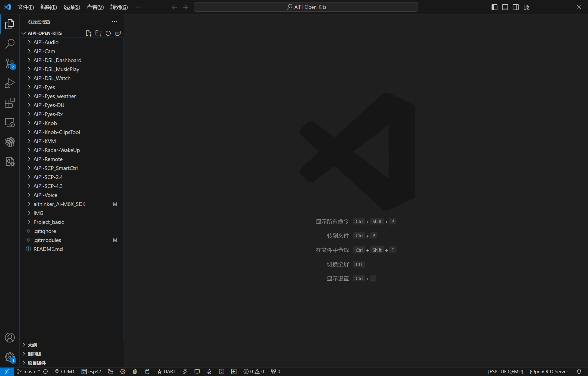The image size is (588, 376).
Task: Open the 选择(S) menu
Action: coord(72,7)
